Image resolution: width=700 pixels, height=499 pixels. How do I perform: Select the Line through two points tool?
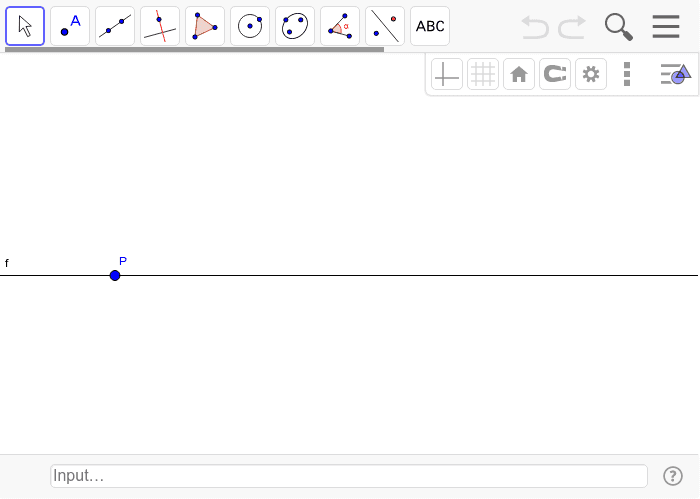115,26
